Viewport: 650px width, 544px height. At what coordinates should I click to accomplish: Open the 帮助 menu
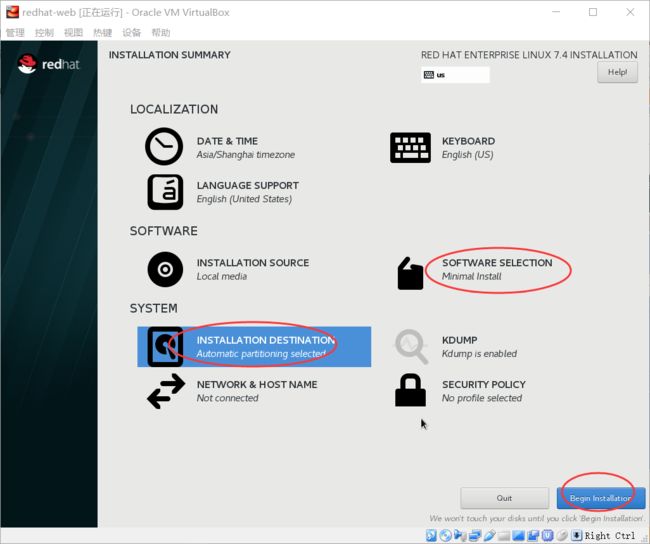[161, 32]
